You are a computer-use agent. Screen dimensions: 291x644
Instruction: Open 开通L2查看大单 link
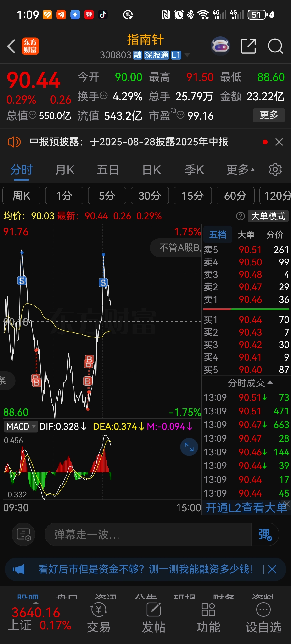tap(246, 508)
